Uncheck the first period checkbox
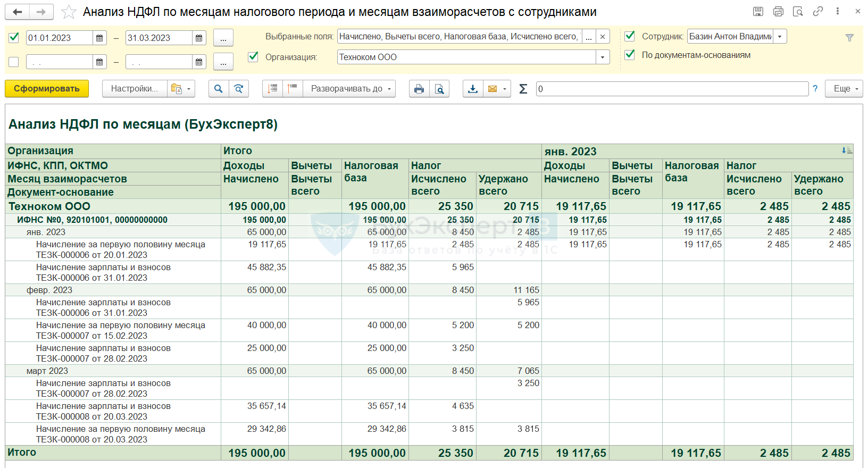 coord(14,37)
